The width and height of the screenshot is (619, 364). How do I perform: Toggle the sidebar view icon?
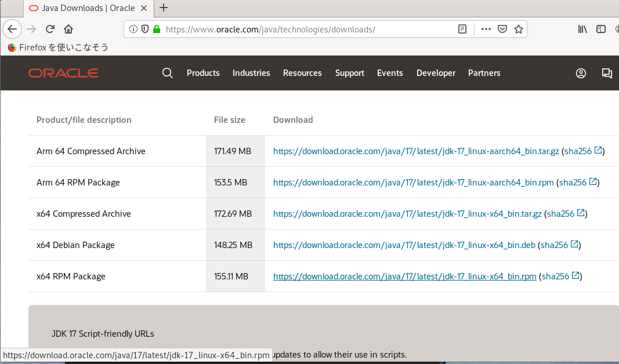click(x=601, y=29)
